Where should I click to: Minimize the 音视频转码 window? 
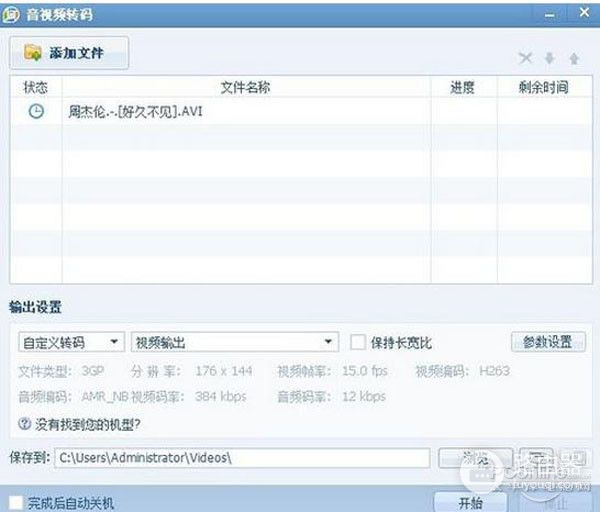point(550,15)
